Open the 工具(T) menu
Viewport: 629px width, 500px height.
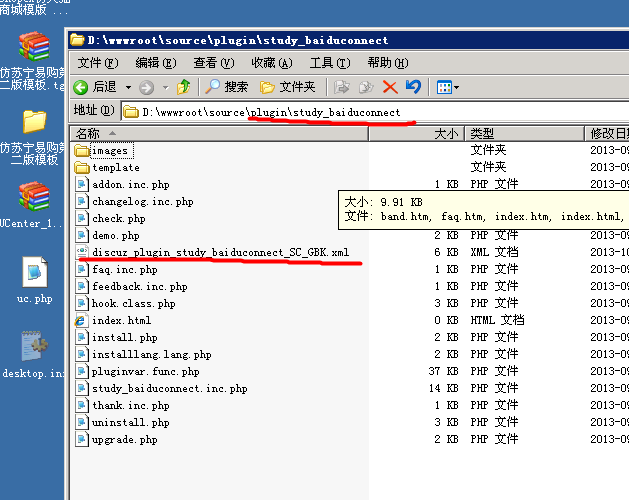click(330, 63)
